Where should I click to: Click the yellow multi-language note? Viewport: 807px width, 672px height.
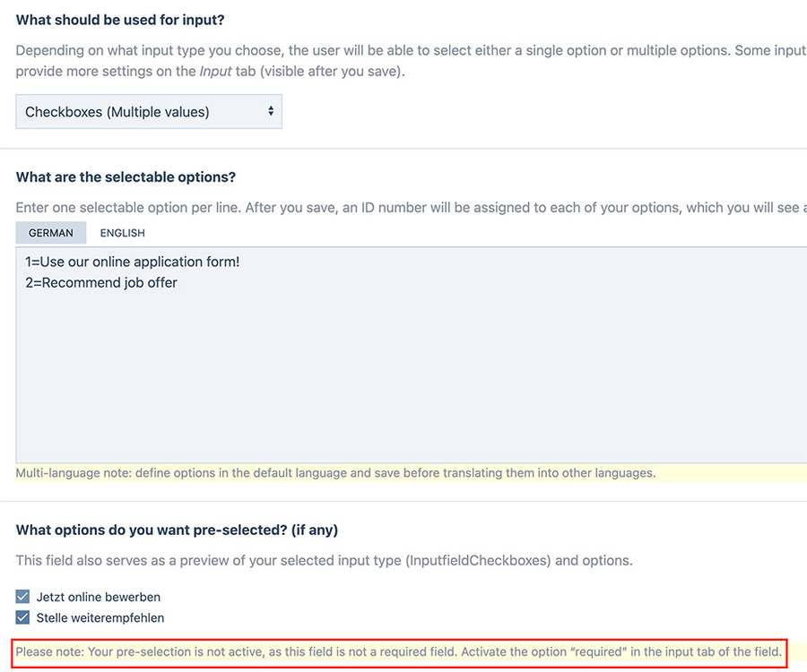point(335,473)
